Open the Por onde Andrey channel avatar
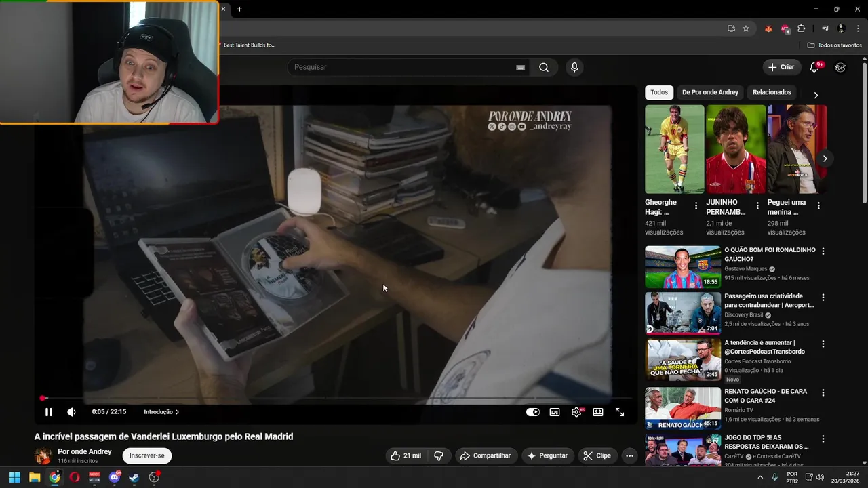 pyautogui.click(x=43, y=455)
